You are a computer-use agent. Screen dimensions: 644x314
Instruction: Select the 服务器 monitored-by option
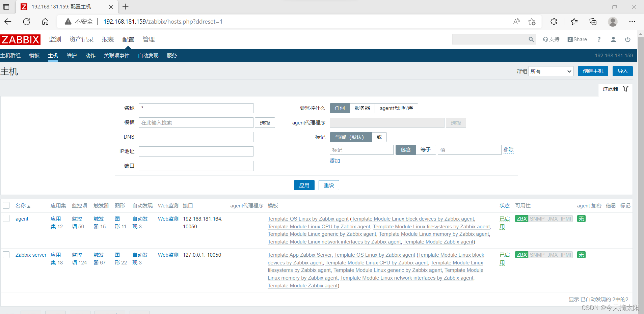(x=362, y=108)
